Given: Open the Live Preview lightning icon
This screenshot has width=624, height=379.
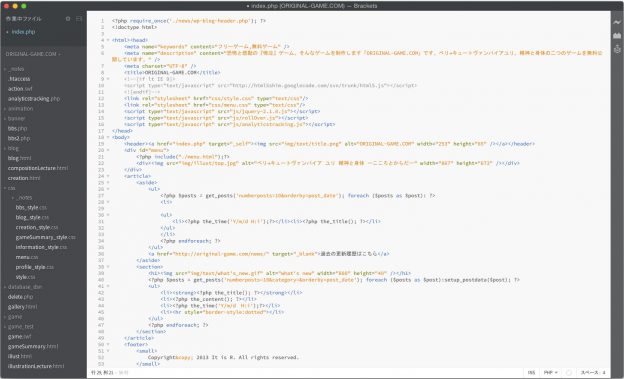Looking at the screenshot, I should 617,22.
